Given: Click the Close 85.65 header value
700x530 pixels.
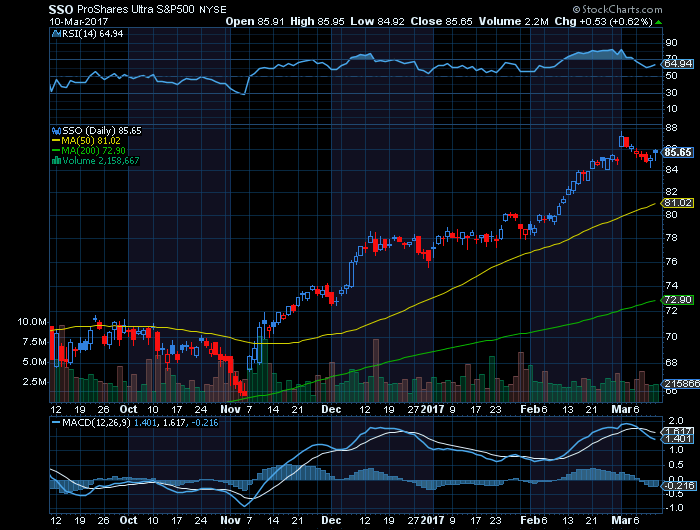Looking at the screenshot, I should point(441,21).
